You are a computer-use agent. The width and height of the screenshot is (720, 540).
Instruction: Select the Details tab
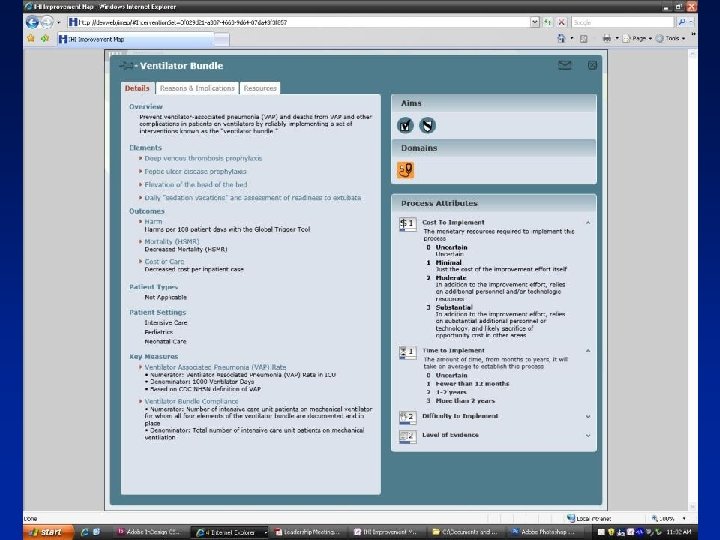(137, 88)
